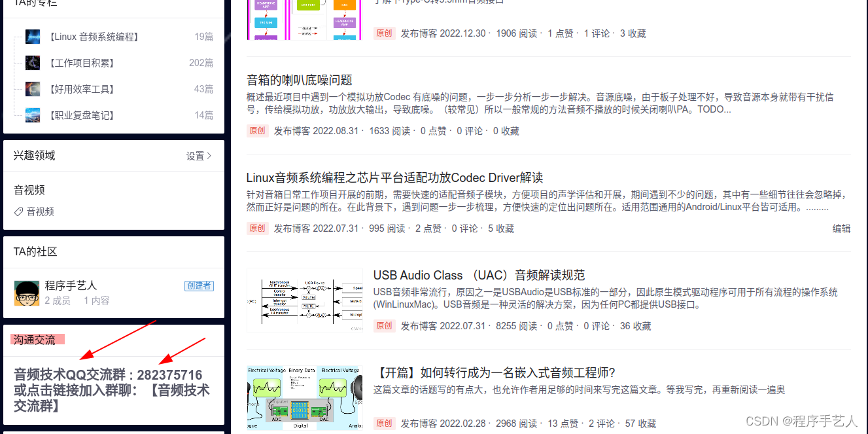Open the 【职业复盘笔记】 column icon
Image resolution: width=868 pixels, height=434 pixels.
pyautogui.click(x=33, y=115)
